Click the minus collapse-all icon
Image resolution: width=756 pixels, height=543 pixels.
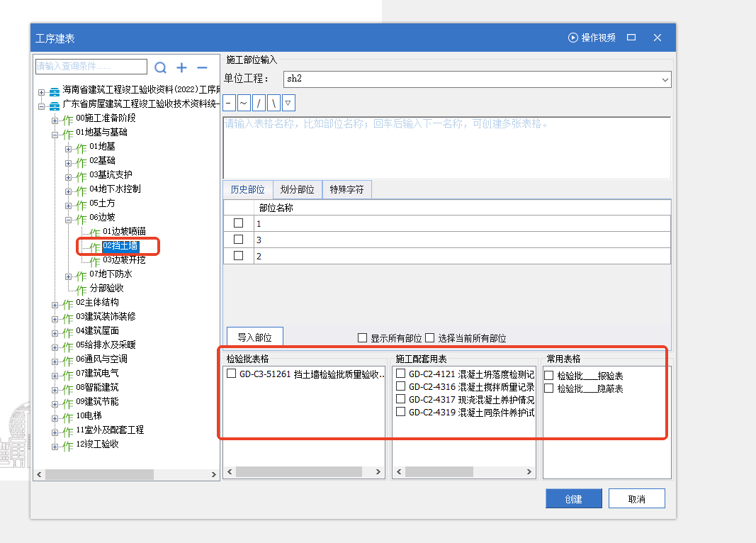coord(202,67)
